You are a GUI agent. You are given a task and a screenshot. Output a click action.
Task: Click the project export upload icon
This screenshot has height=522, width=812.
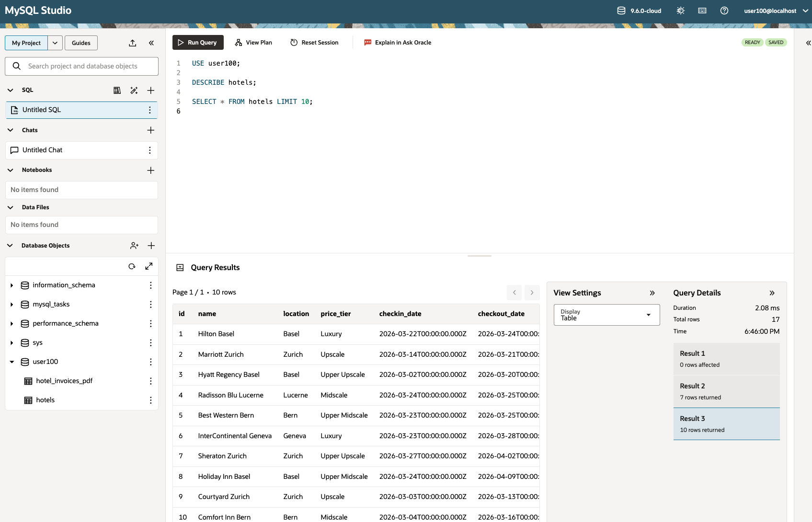pos(133,43)
